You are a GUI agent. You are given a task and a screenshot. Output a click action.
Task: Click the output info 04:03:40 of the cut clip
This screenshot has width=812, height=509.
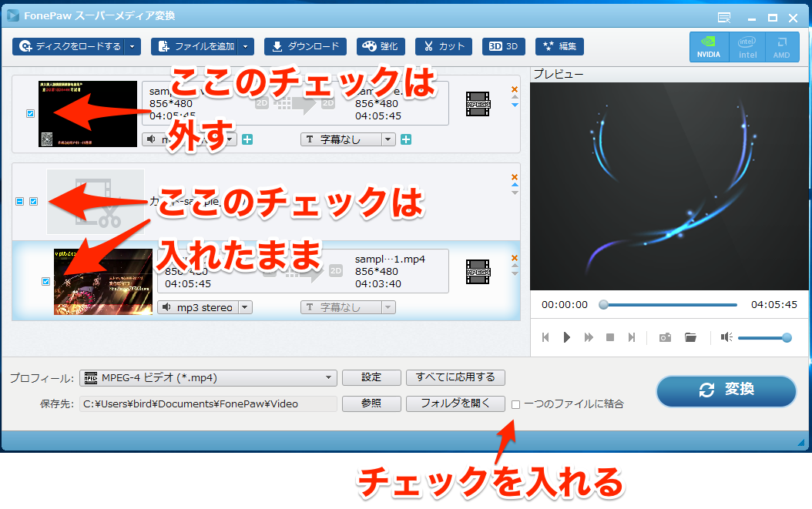pyautogui.click(x=378, y=283)
